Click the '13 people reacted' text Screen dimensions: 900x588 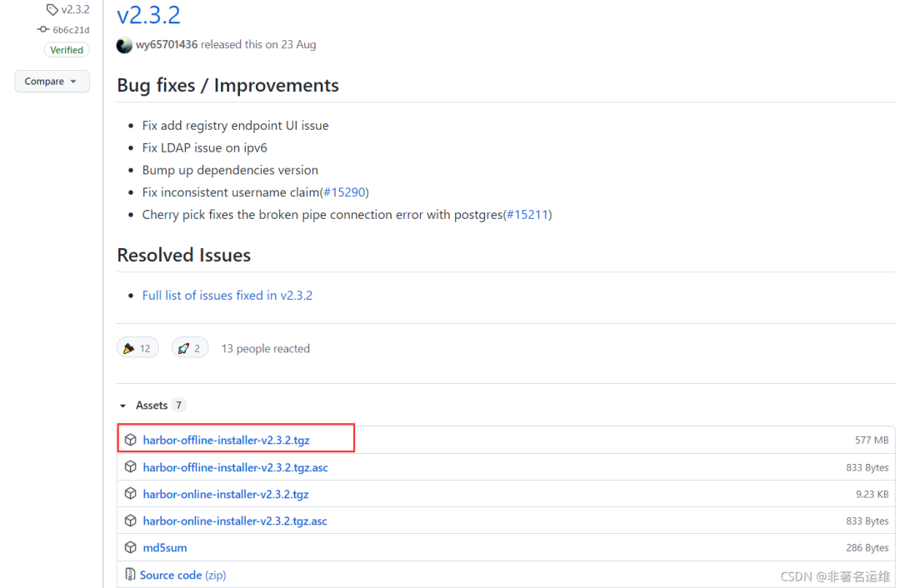click(265, 349)
